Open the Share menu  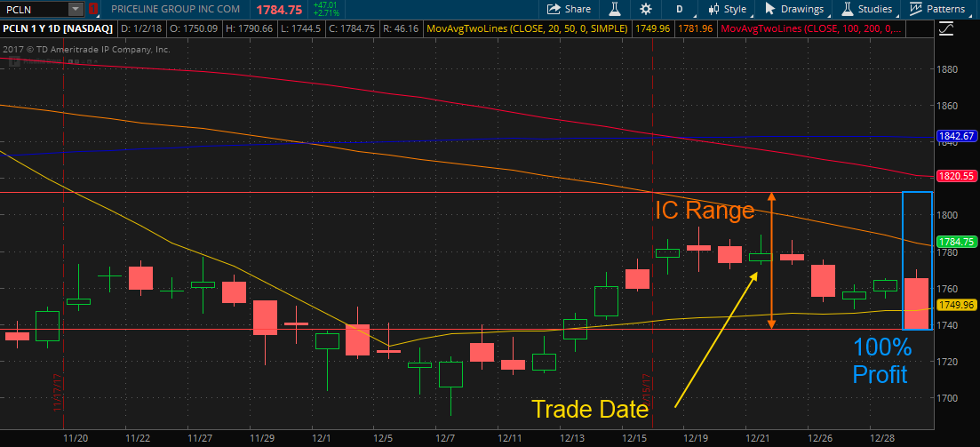(569, 9)
